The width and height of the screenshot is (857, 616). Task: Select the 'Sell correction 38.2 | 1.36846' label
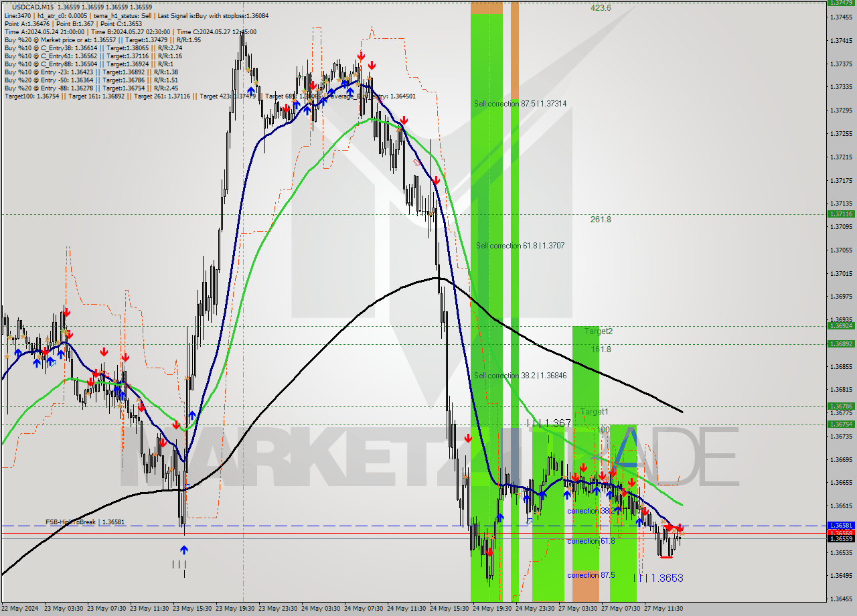point(520,376)
